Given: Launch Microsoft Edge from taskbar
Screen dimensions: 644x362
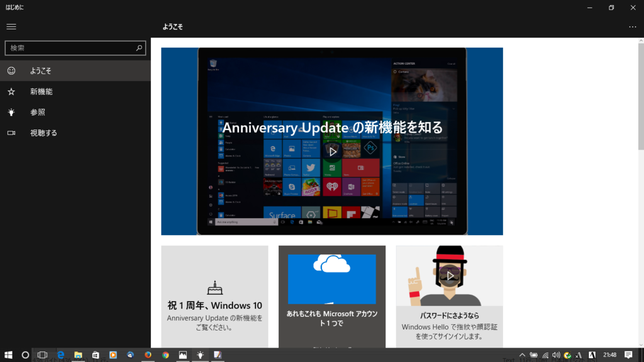Looking at the screenshot, I should 61,355.
